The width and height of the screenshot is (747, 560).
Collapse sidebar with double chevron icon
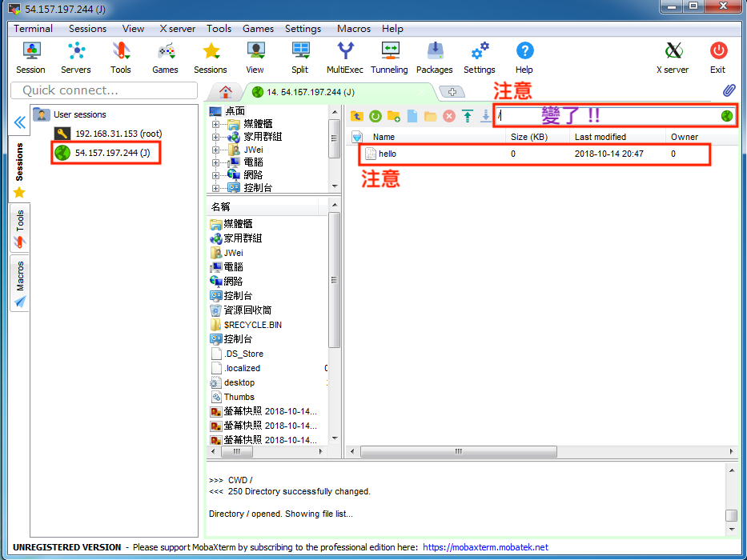pyautogui.click(x=19, y=123)
